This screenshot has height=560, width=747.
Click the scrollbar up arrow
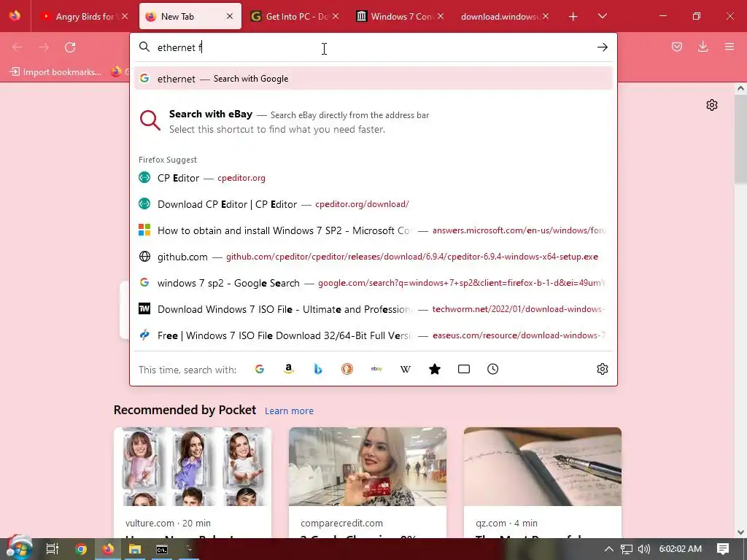coord(740,88)
